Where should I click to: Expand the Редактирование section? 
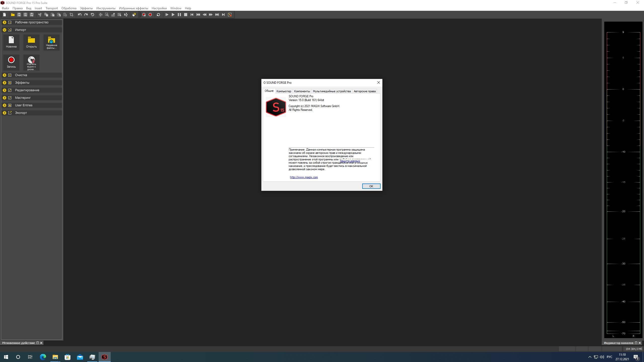click(5, 90)
